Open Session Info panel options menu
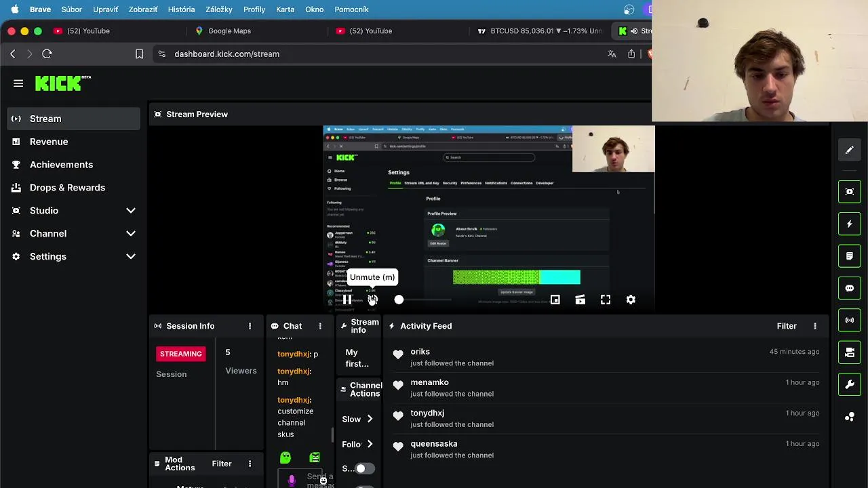868x488 pixels. pos(250,326)
